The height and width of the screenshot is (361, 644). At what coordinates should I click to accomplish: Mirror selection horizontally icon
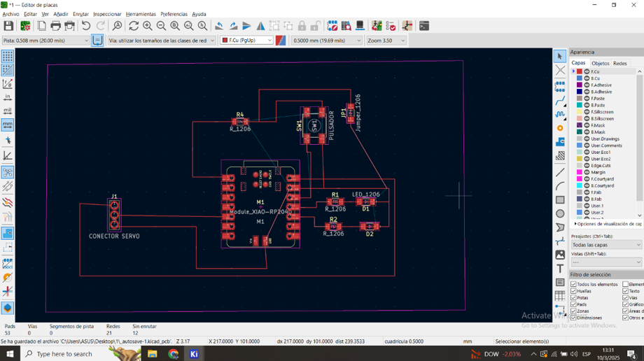coord(260,26)
